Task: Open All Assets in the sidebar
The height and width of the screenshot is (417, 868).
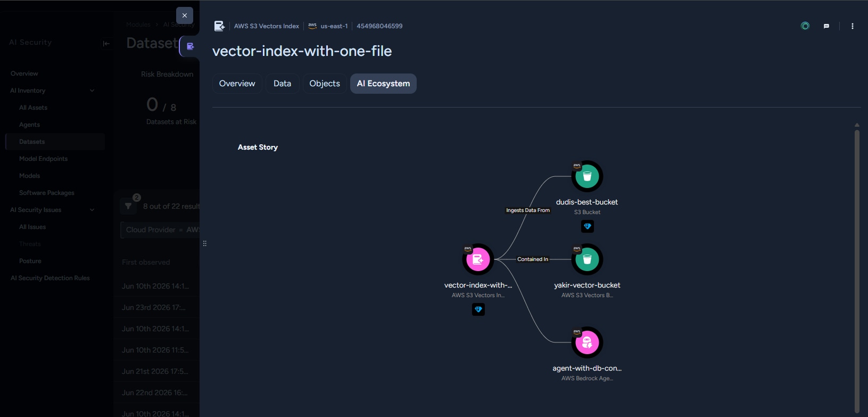Action: (x=33, y=108)
